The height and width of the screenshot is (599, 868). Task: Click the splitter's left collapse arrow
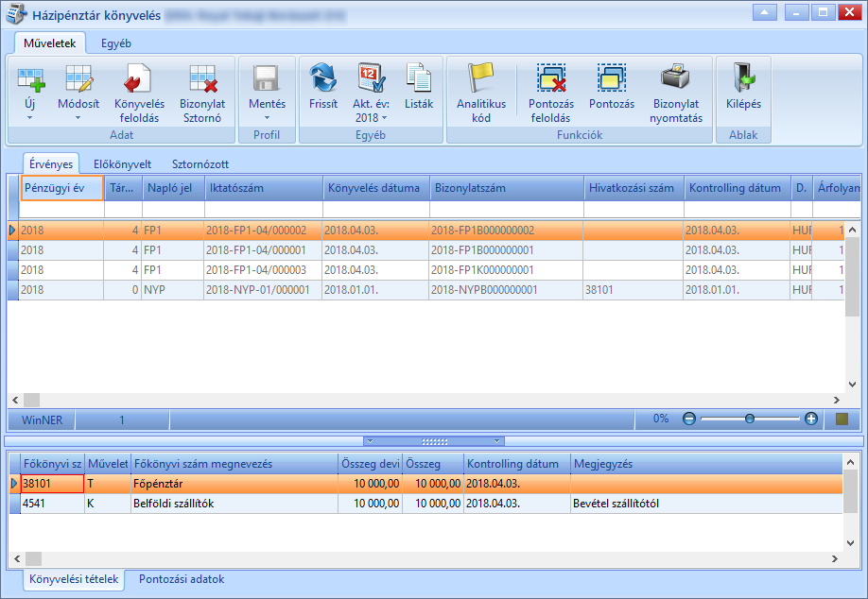(371, 441)
